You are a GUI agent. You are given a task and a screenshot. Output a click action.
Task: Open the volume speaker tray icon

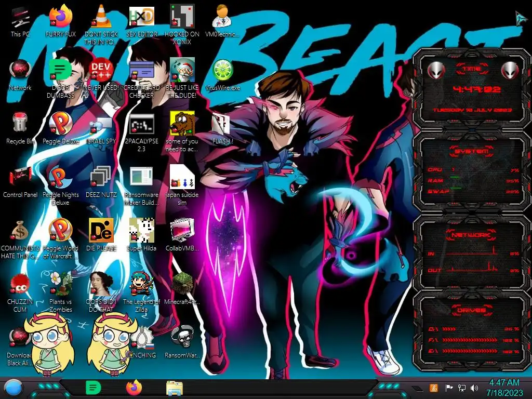(474, 388)
